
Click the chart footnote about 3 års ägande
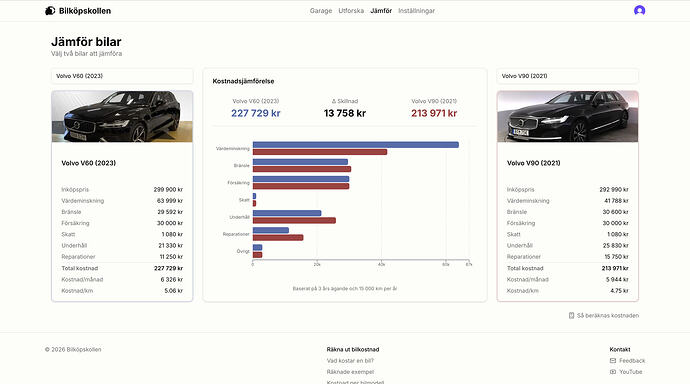tap(345, 289)
